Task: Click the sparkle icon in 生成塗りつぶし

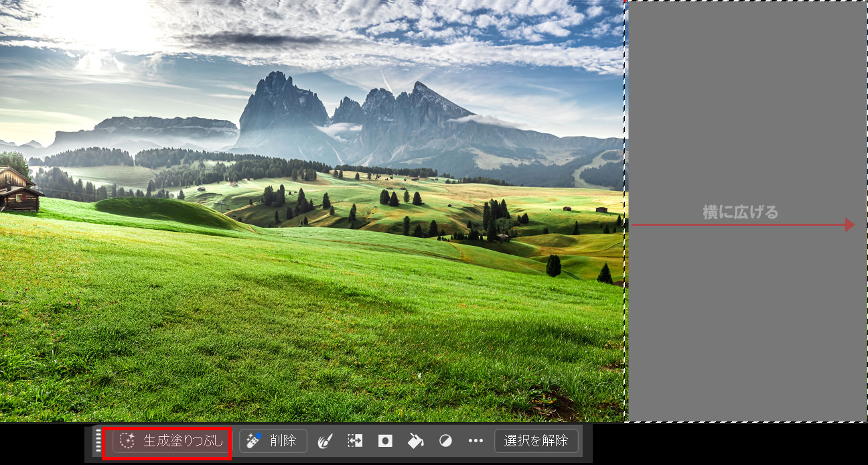Action: [x=128, y=441]
